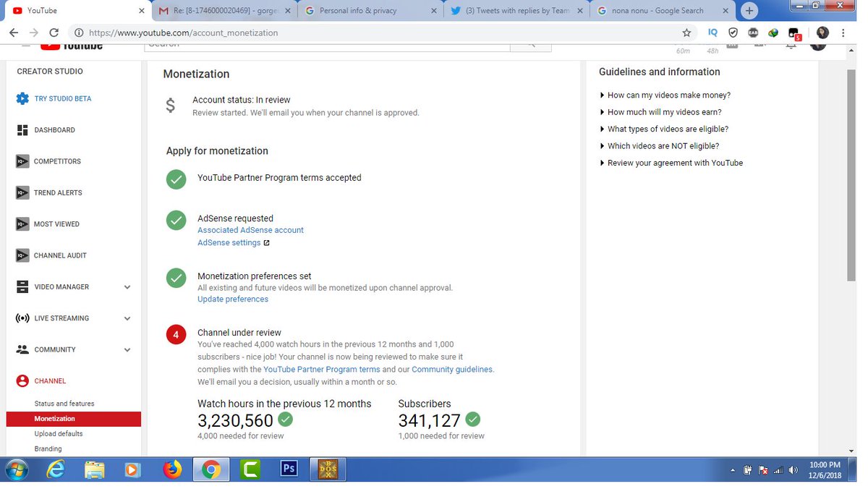This screenshot has width=868, height=502.
Task: Click the 'Channel under review' heading
Action: click(x=239, y=333)
